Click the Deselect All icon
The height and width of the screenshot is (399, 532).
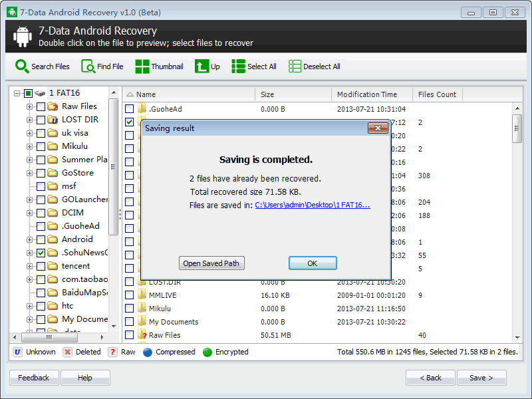click(295, 66)
